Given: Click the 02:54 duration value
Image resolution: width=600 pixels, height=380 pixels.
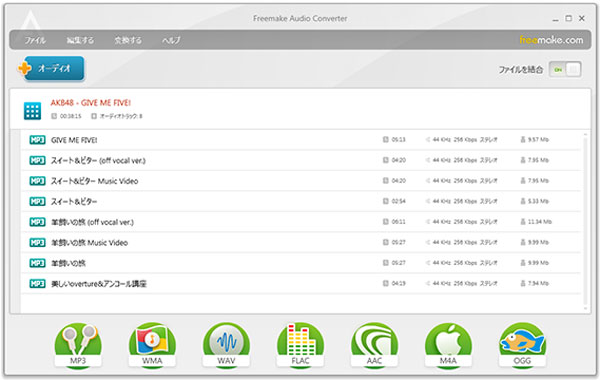Looking at the screenshot, I should [399, 201].
